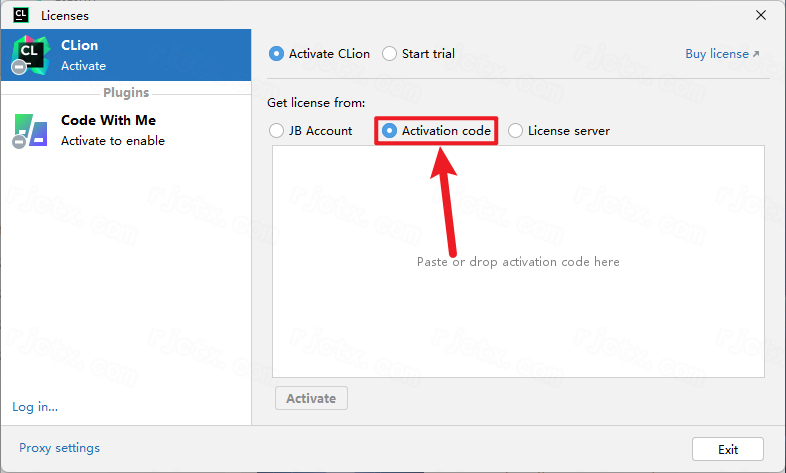Screen dimensions: 786x473
Task: Click the 'Get license from:' label
Action: (x=316, y=103)
